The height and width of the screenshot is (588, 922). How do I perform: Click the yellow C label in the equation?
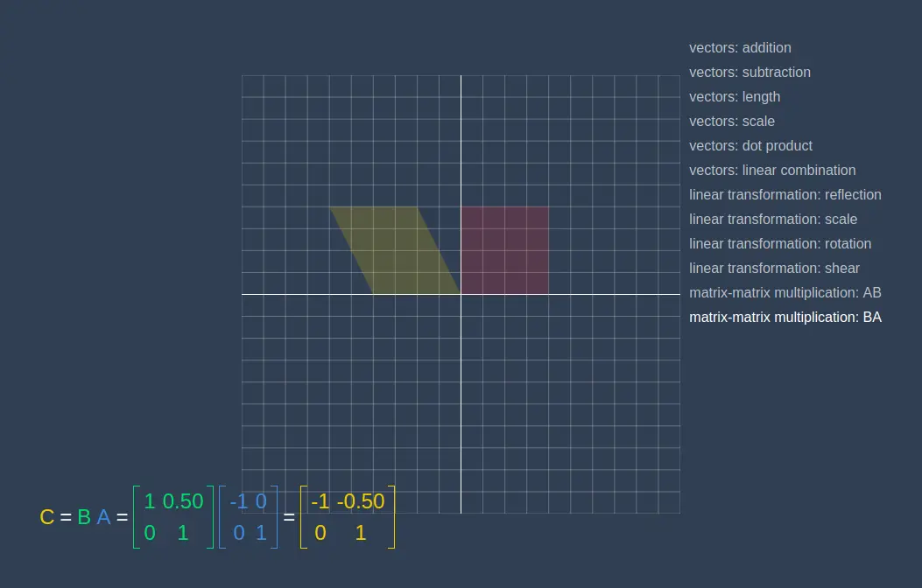pos(47,517)
